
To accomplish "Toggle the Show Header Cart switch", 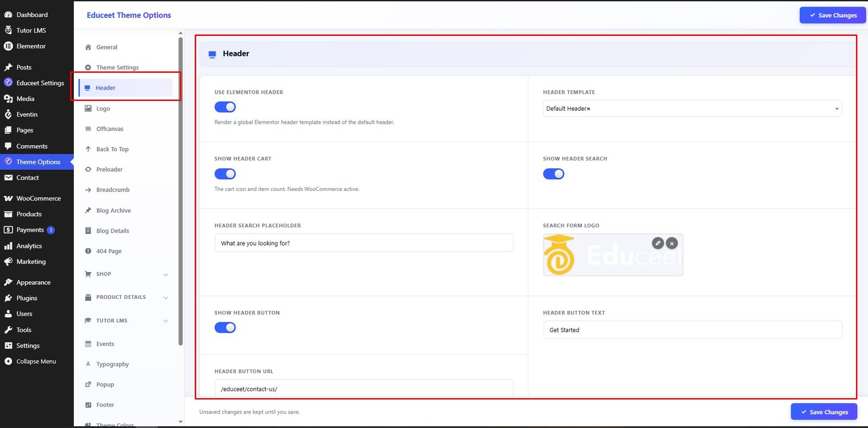I will [x=225, y=174].
